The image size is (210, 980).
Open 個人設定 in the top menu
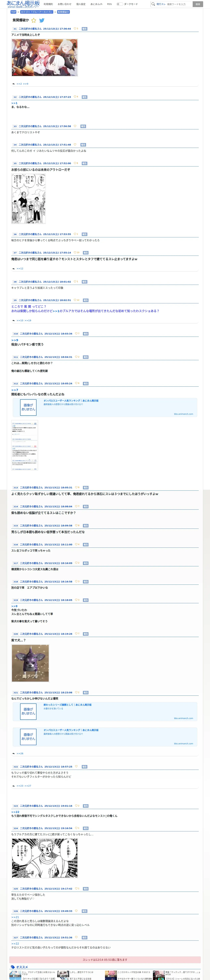point(81,4)
